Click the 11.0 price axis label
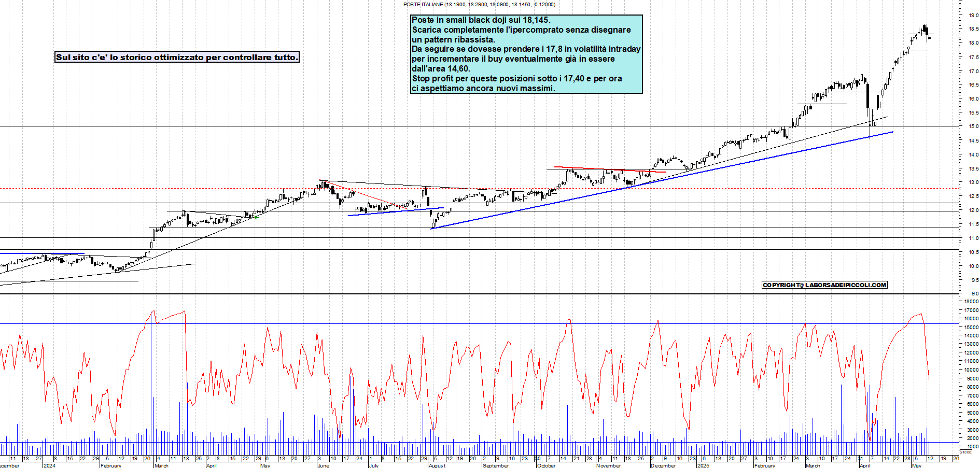Screen dimensions: 980x468 tap(973, 238)
